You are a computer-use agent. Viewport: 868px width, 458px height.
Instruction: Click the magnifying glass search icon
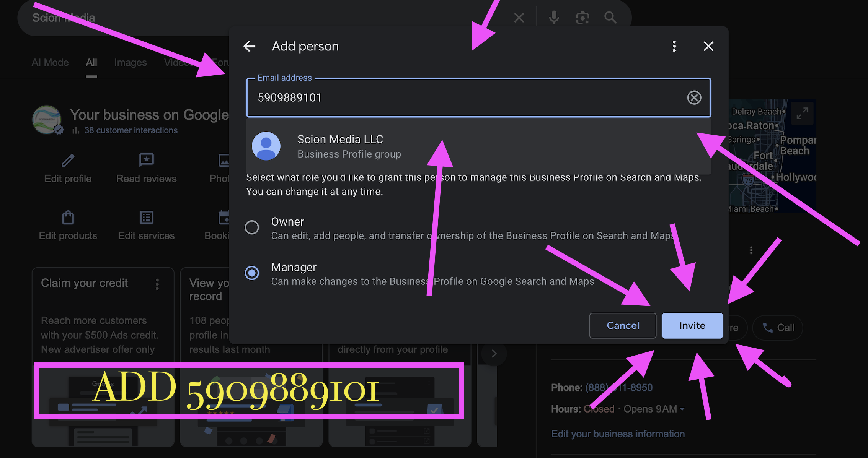point(610,18)
